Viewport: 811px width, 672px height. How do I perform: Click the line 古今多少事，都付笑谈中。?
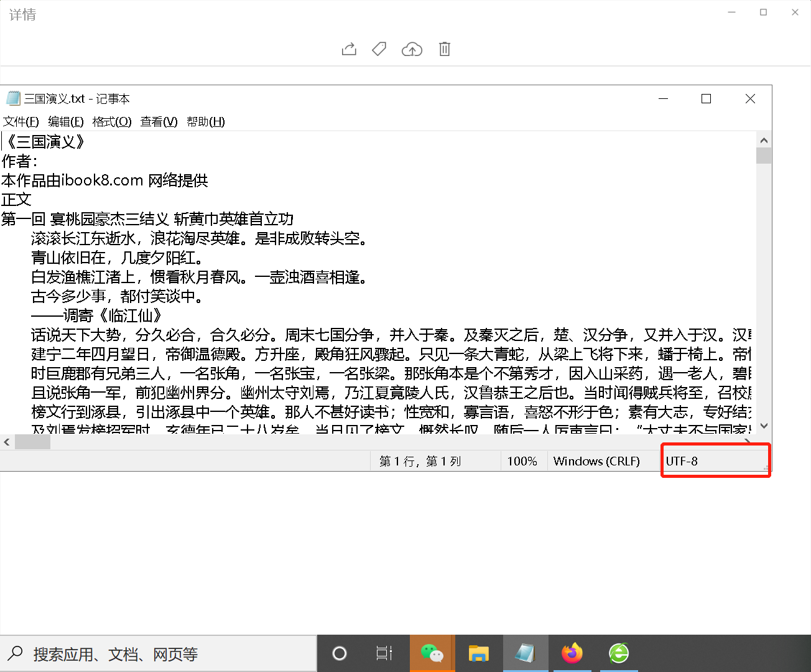click(x=118, y=296)
